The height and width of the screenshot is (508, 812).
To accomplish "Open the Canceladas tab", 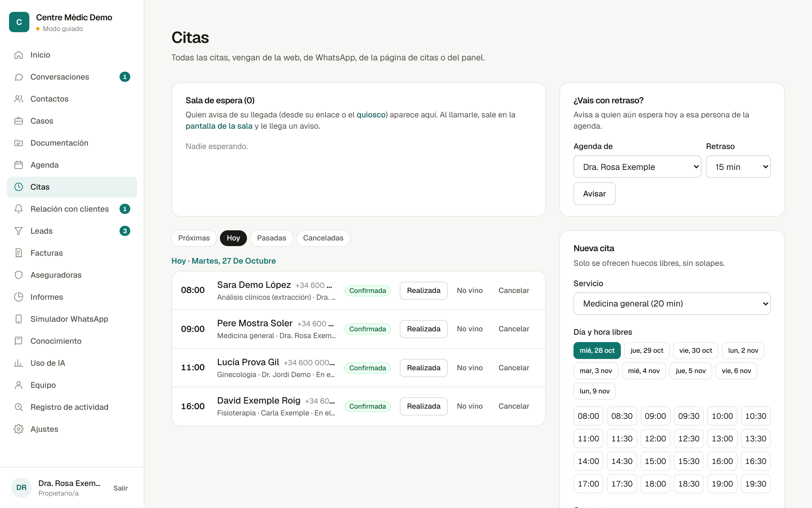I will point(323,238).
